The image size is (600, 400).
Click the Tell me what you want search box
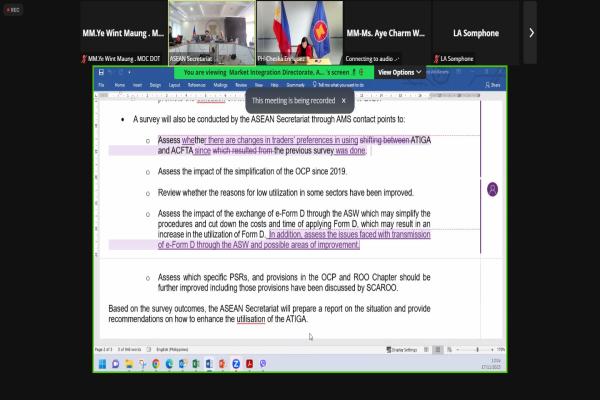[338, 85]
